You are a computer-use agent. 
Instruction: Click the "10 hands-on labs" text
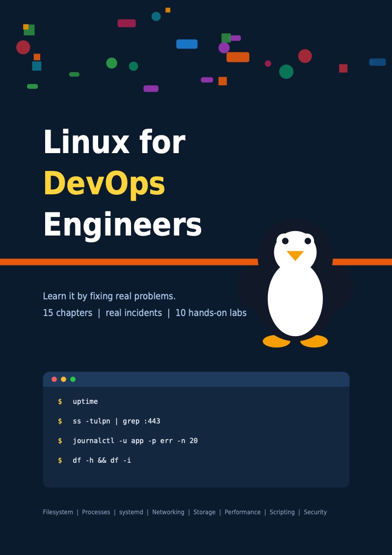pyautogui.click(x=211, y=313)
